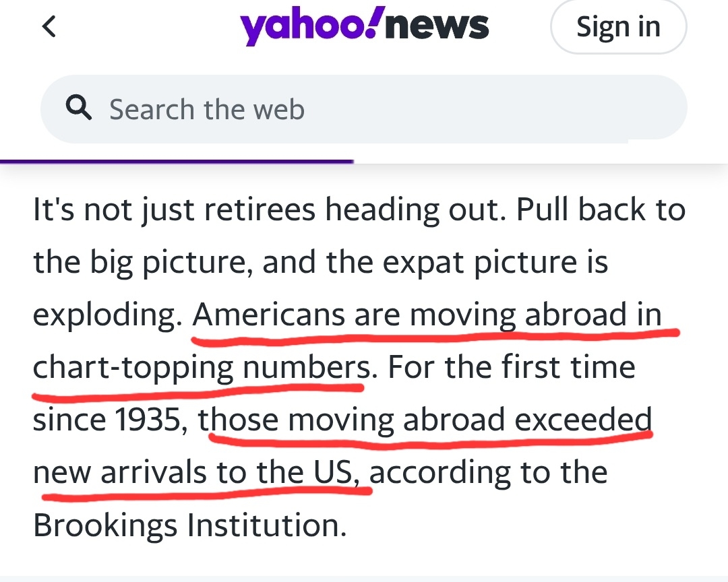The image size is (728, 582).
Task: Click the words 'Pull back to'
Action: click(x=601, y=210)
